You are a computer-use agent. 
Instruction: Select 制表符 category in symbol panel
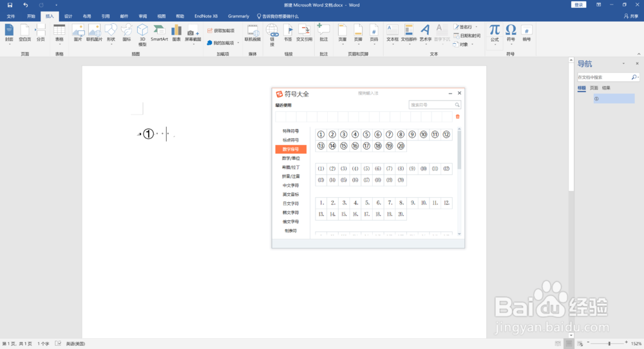pyautogui.click(x=290, y=231)
